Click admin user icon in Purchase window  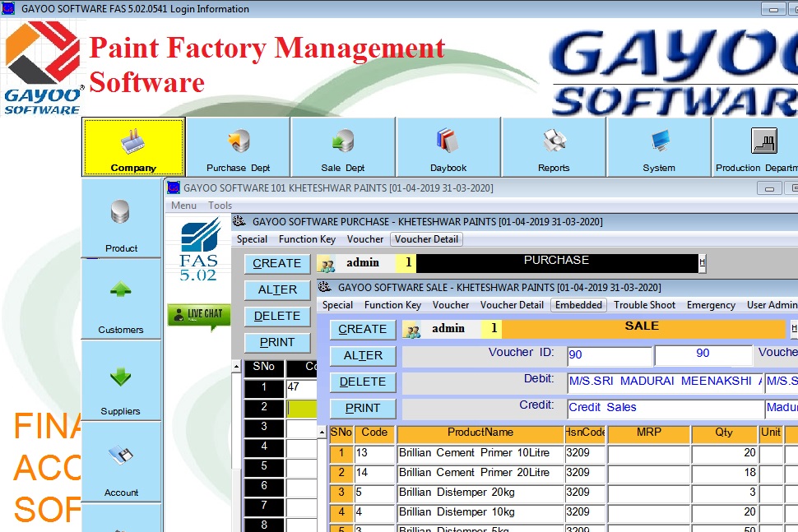pos(327,264)
